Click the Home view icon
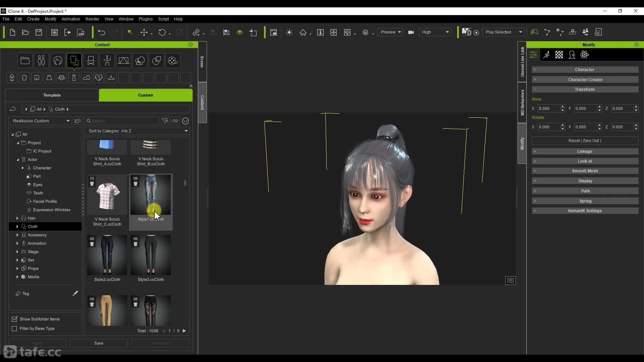Screen dimensions: 644x362 point(303,32)
